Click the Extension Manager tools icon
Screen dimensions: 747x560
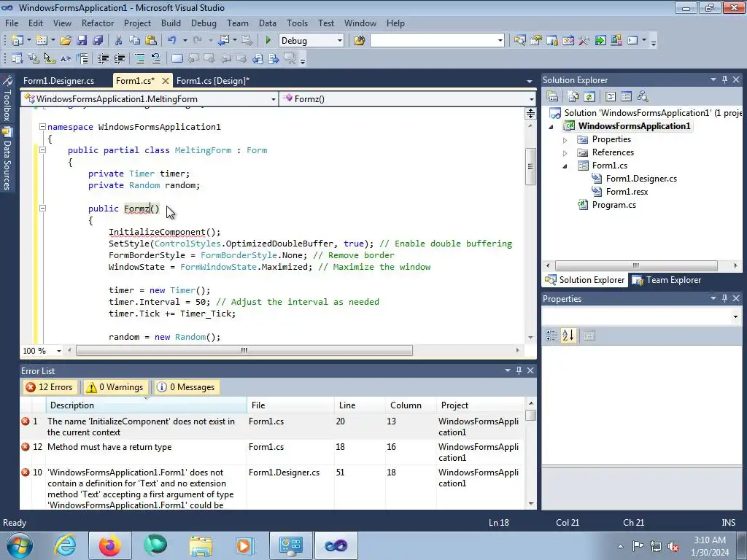[584, 41]
